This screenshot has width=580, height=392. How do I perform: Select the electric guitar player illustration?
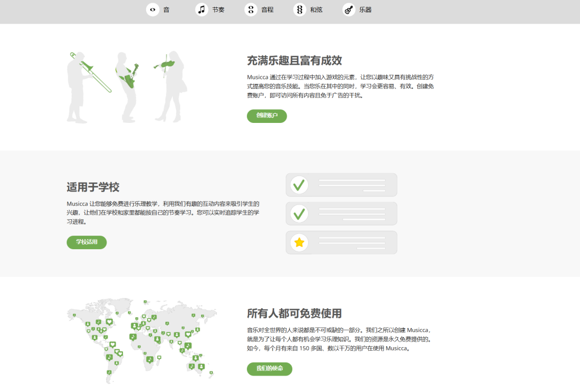126,85
